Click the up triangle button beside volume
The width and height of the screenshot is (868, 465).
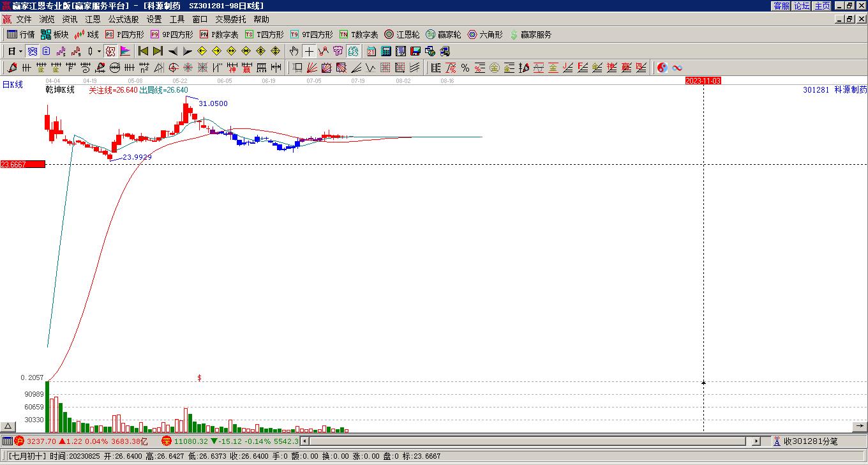8,427
